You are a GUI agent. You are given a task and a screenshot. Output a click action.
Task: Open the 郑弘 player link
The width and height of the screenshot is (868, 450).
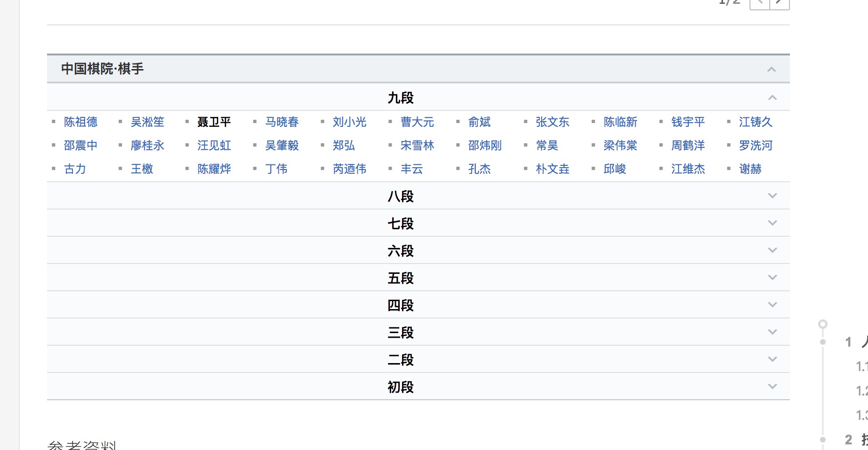[x=344, y=146]
